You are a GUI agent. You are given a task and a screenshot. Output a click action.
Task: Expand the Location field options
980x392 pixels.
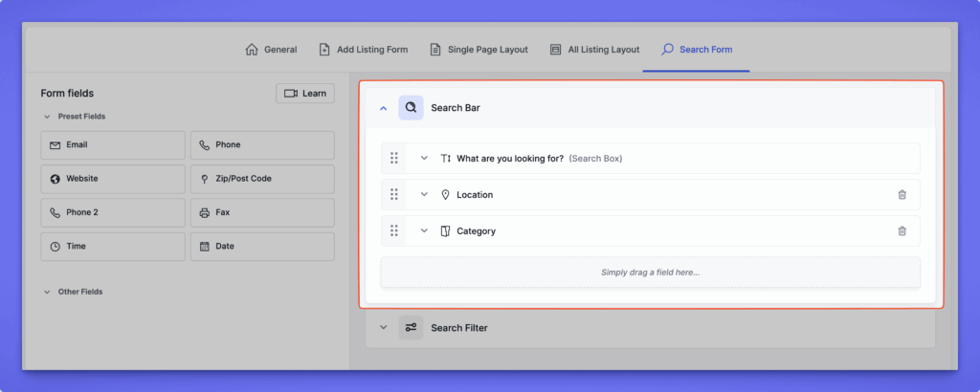pyautogui.click(x=425, y=195)
